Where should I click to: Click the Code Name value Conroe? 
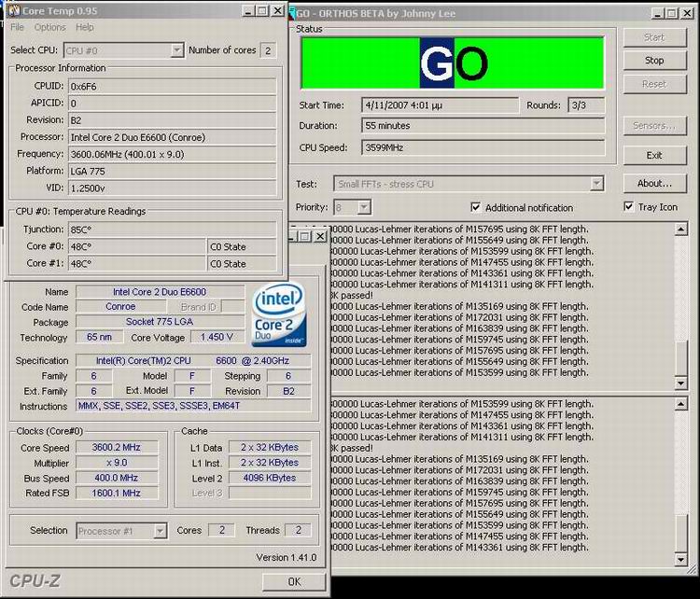pos(120,307)
